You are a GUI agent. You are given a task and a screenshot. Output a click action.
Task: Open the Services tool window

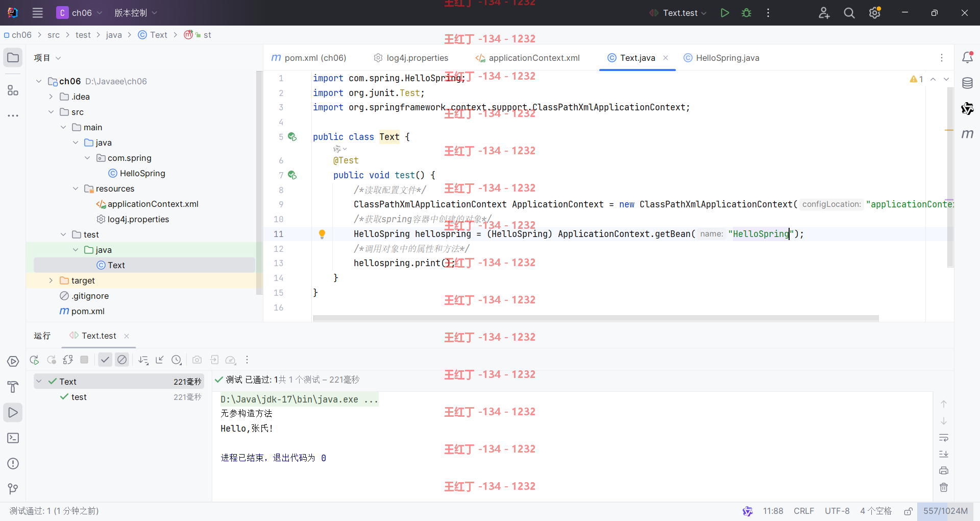[13, 362]
